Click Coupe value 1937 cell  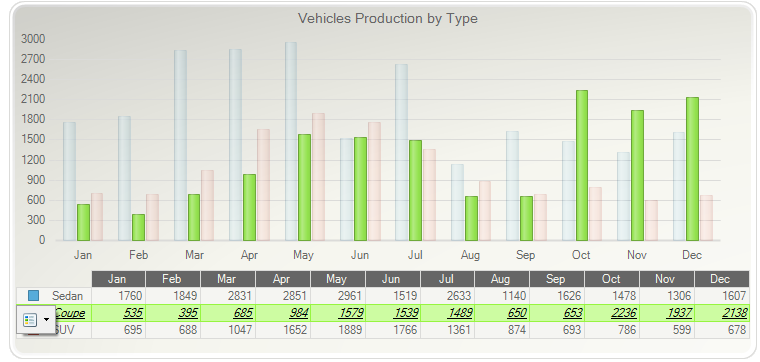667,313
